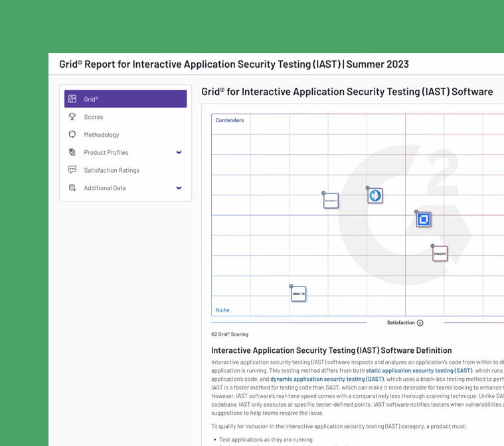Select the blue square product logo on grid
The image size is (504, 446).
point(424,219)
